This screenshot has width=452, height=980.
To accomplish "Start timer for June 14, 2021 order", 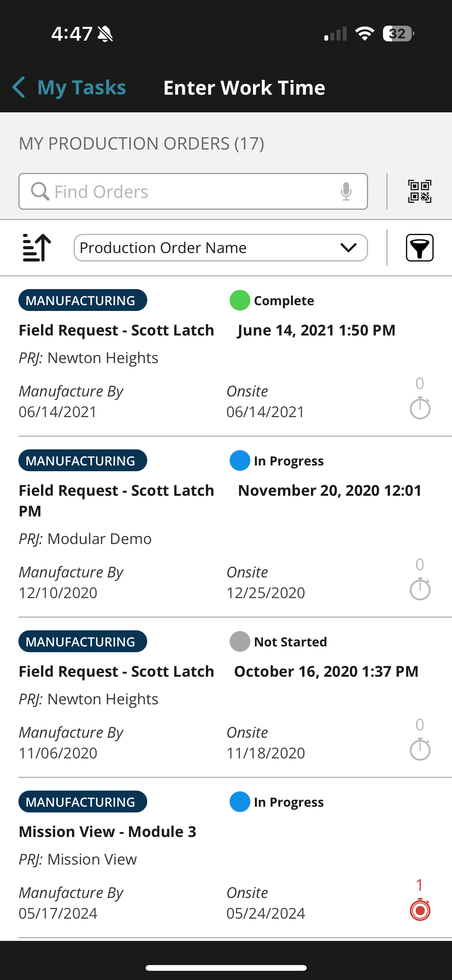I will 420,408.
